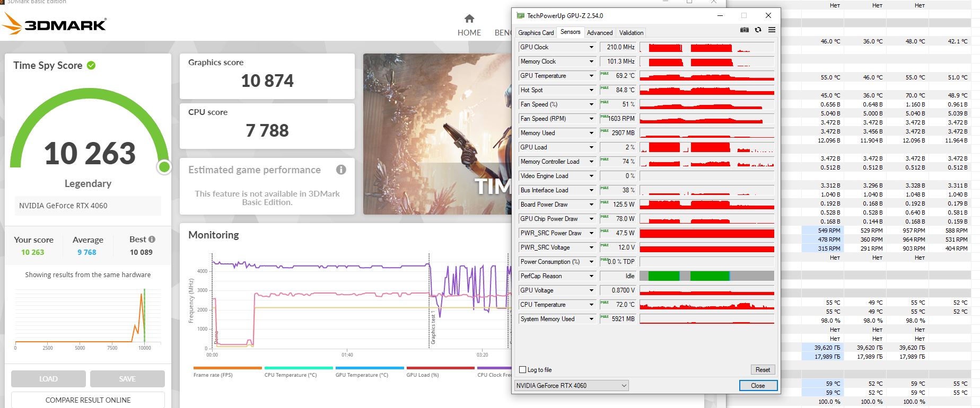Image resolution: width=980 pixels, height=408 pixels.
Task: Switch to the Graphics Card tab
Action: click(x=536, y=32)
